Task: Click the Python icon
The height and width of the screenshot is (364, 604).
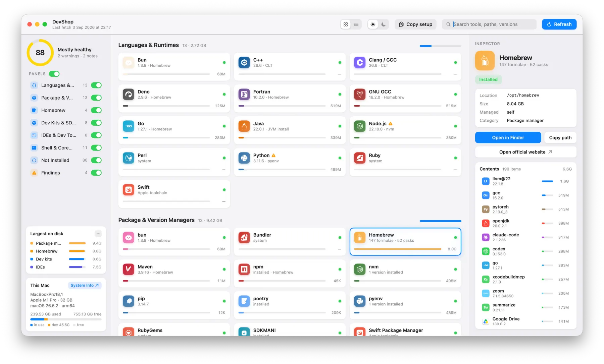Action: 244,158
